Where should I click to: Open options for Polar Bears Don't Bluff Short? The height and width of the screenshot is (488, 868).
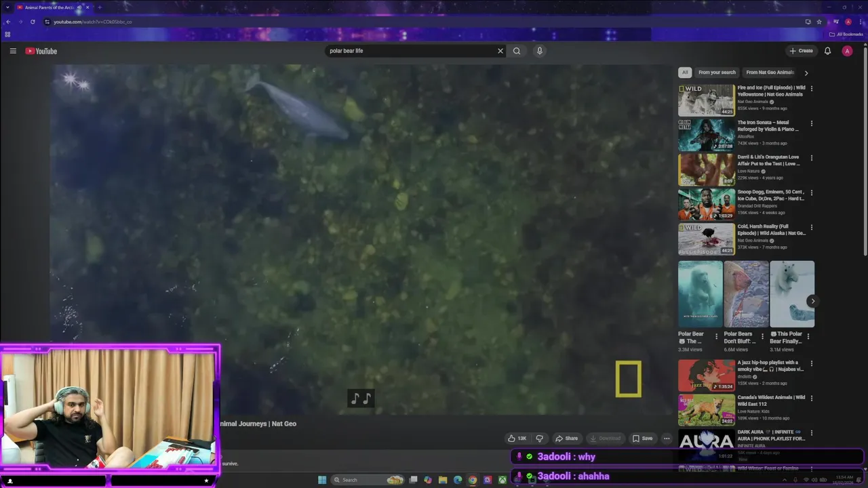coord(762,336)
